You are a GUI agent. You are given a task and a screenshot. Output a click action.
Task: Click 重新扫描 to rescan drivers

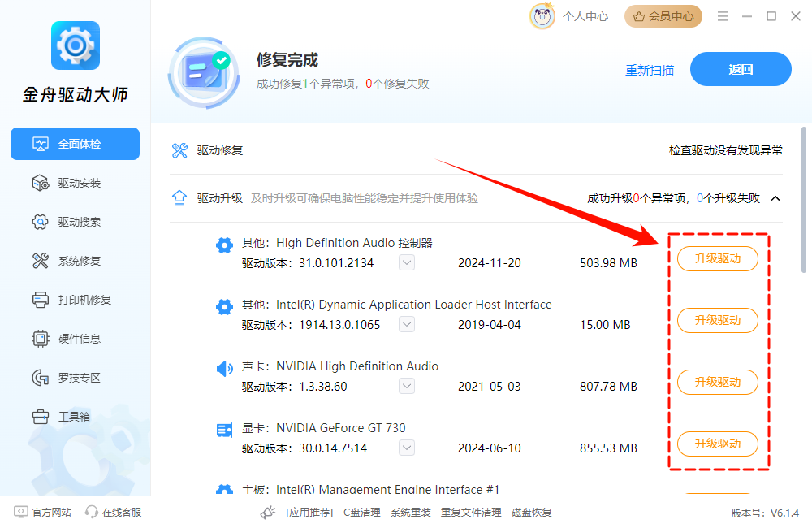650,70
